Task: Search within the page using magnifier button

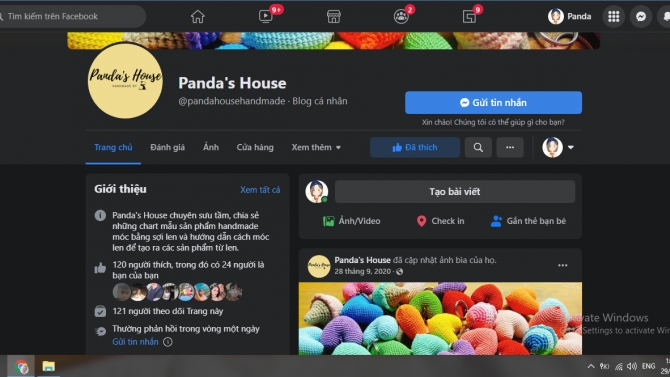Action: [x=478, y=147]
